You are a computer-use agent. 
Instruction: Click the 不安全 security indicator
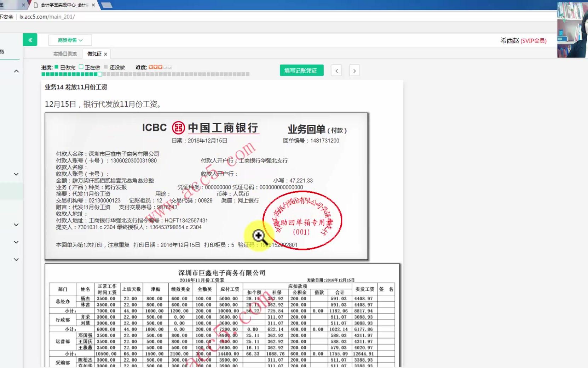point(6,16)
